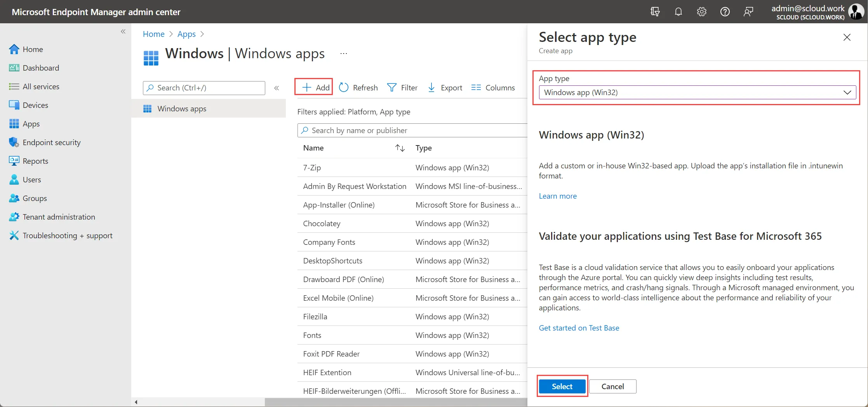
Task: Open the Learn more link
Action: (x=558, y=196)
